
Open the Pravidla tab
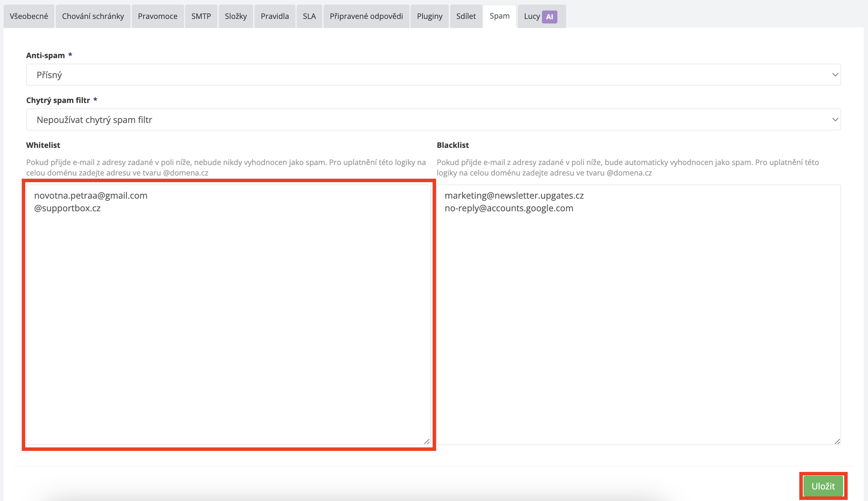click(274, 16)
